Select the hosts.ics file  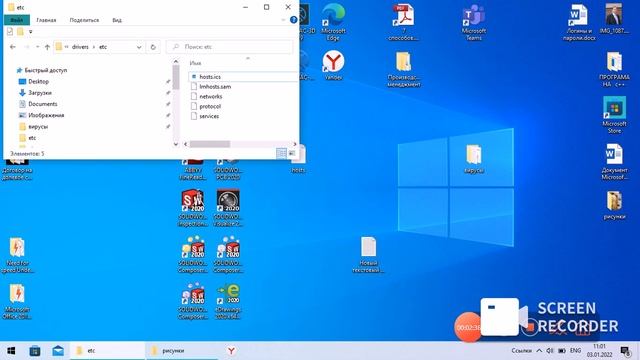[x=210, y=77]
